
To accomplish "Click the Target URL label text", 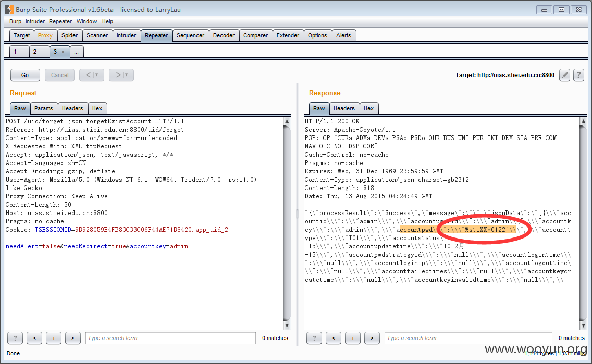I will [x=505, y=75].
